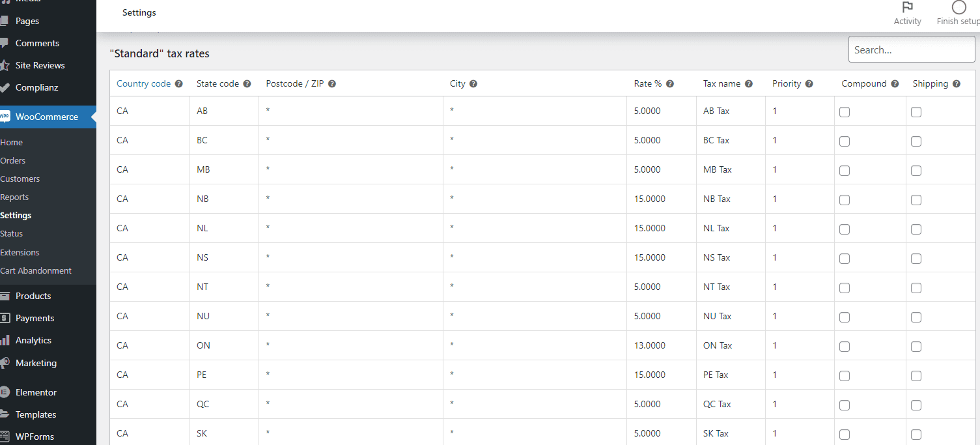The width and height of the screenshot is (980, 445).
Task: Open Elementor from the sidebar
Action: tap(36, 392)
